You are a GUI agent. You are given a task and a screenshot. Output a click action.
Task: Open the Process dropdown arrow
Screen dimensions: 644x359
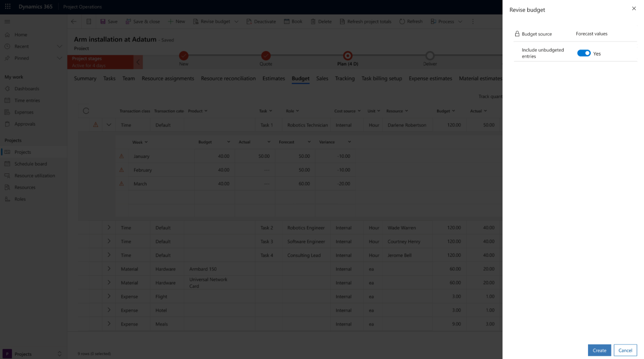(x=460, y=22)
